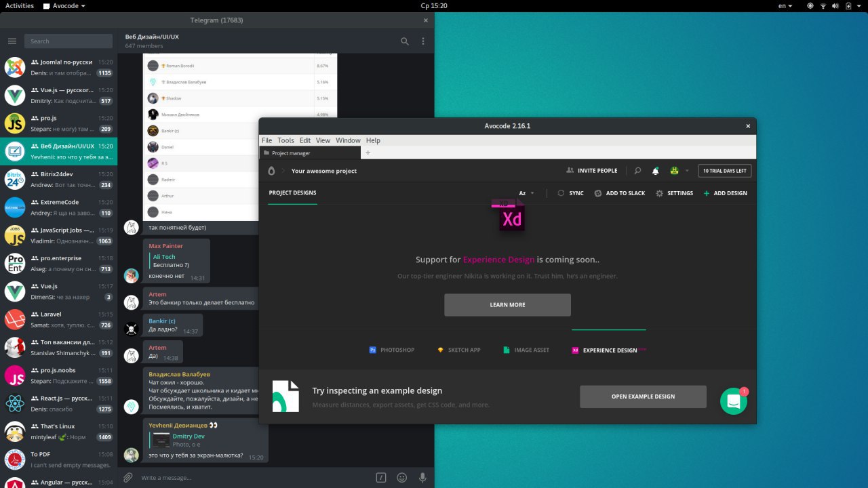Open the pro.enterprise chat
This screenshot has height=488, width=868.
(x=59, y=264)
